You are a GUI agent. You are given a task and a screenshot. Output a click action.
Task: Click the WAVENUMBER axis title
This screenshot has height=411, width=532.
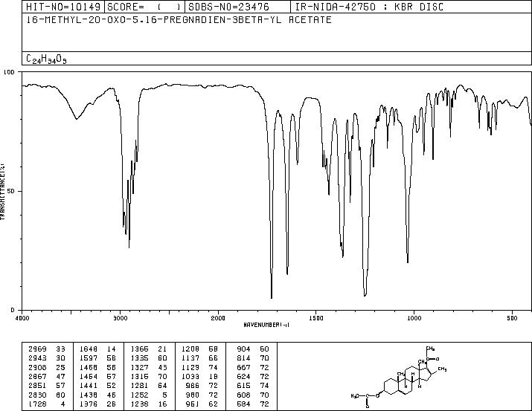click(266, 325)
